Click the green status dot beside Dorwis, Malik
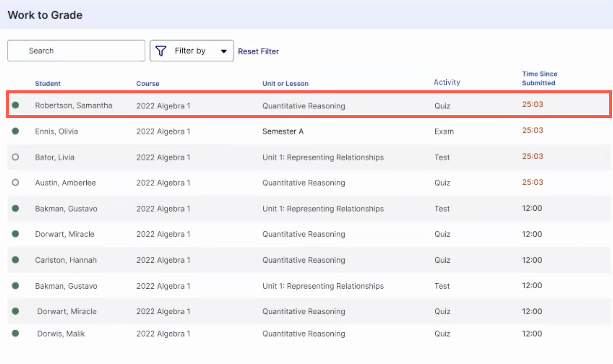Viewport: 613px width, 364px height. pyautogui.click(x=16, y=333)
